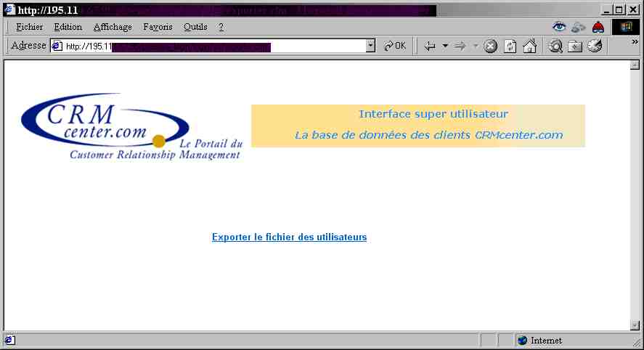Viewport: 644px width, 350px height.
Task: Maximize the browser window
Action: pyautogui.click(x=619, y=10)
